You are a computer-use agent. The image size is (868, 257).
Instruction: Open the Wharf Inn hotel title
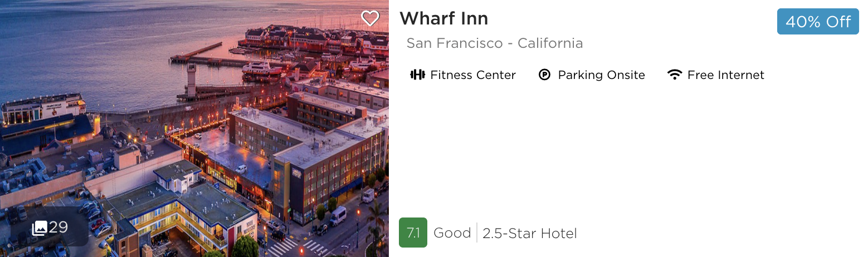[x=443, y=19]
